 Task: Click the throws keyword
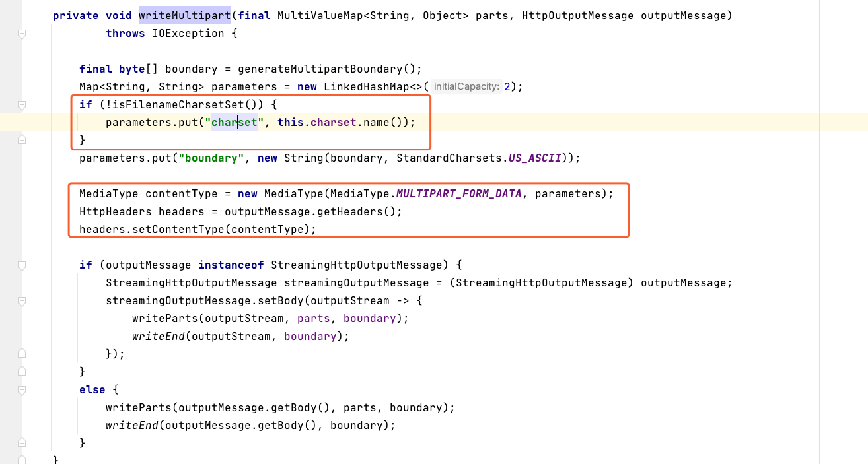click(126, 33)
